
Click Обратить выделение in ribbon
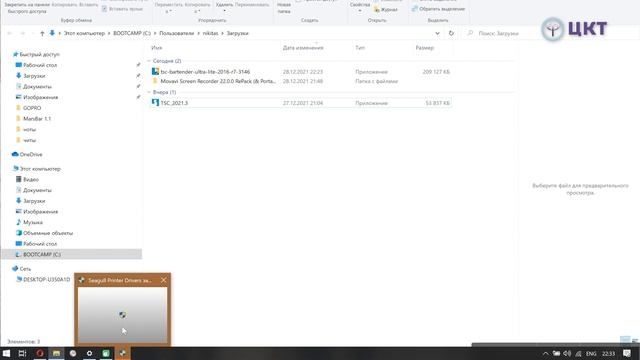[x=438, y=9]
